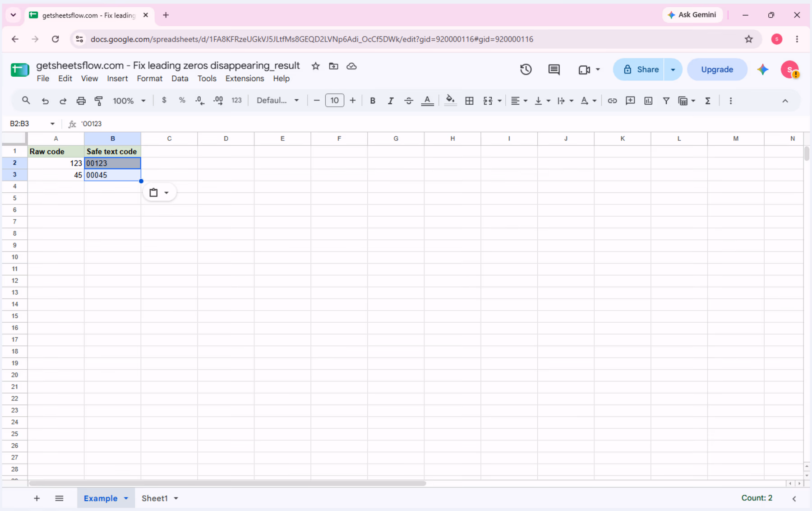Click the Share button
812x511 pixels.
point(639,70)
